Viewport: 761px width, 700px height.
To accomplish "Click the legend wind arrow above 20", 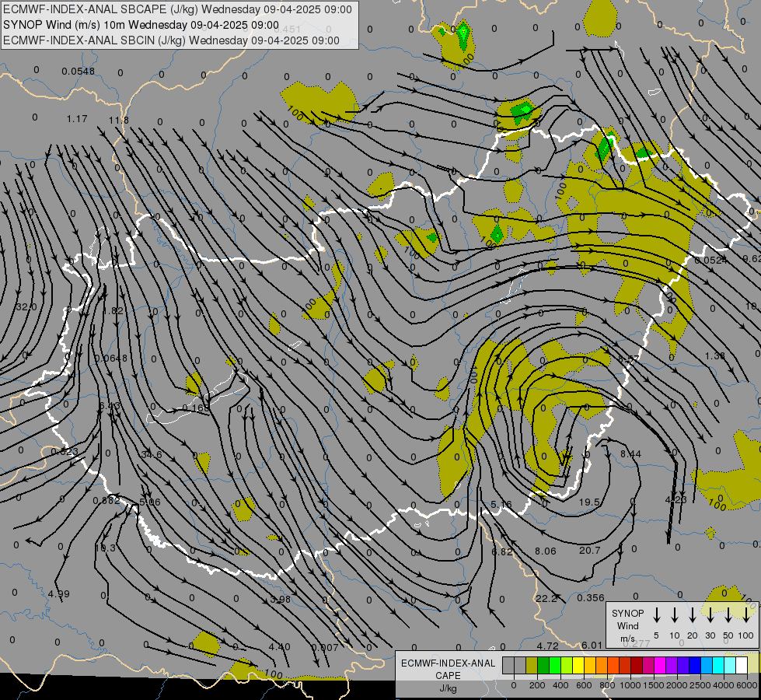I will pyautogui.click(x=693, y=615).
